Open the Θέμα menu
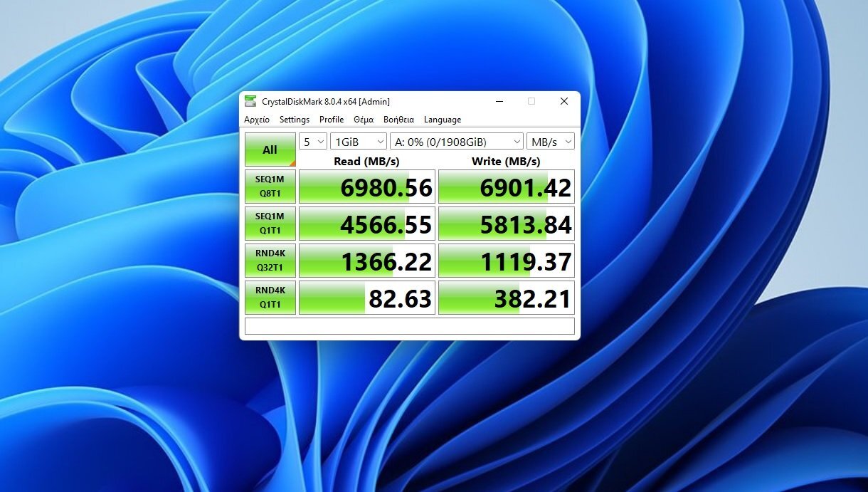Viewport: 868px width, 492px height. (x=364, y=120)
